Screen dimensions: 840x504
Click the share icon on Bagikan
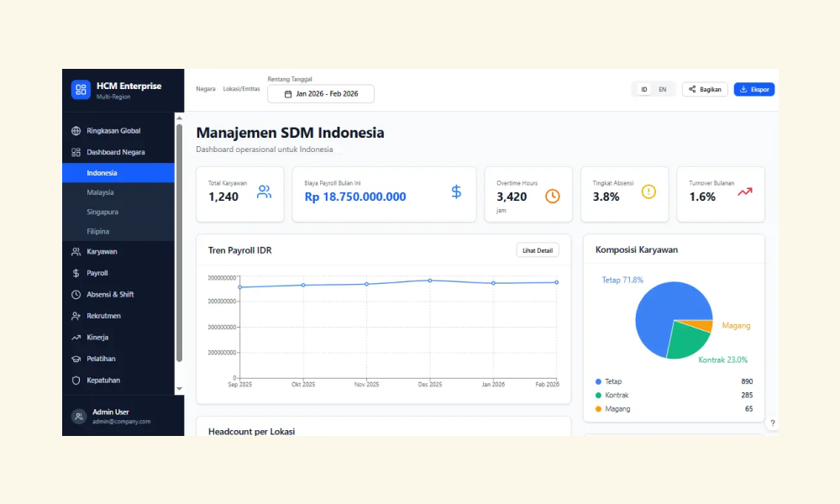[x=692, y=89]
